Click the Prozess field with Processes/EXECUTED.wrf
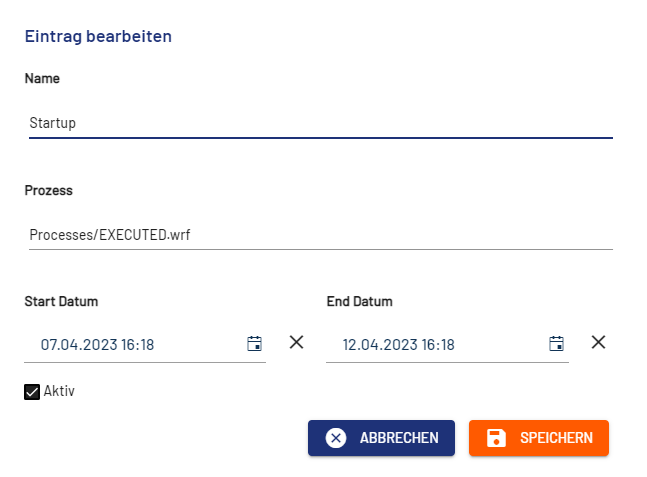This screenshot has width=647, height=477. point(320,236)
